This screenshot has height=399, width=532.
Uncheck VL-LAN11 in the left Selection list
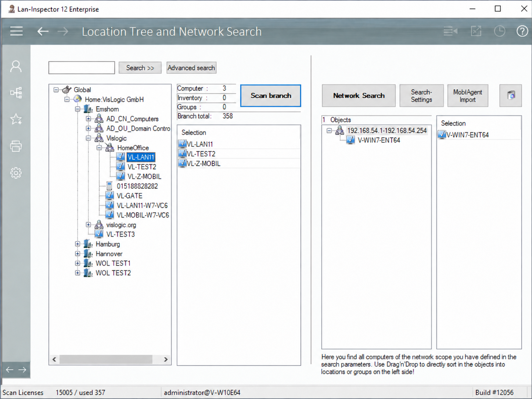point(182,144)
